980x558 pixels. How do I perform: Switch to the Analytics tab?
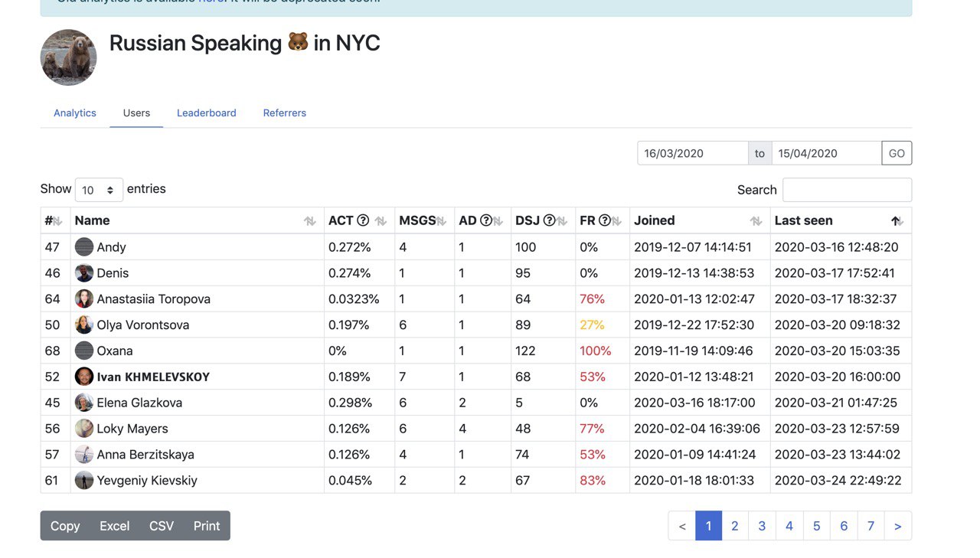[x=75, y=113]
